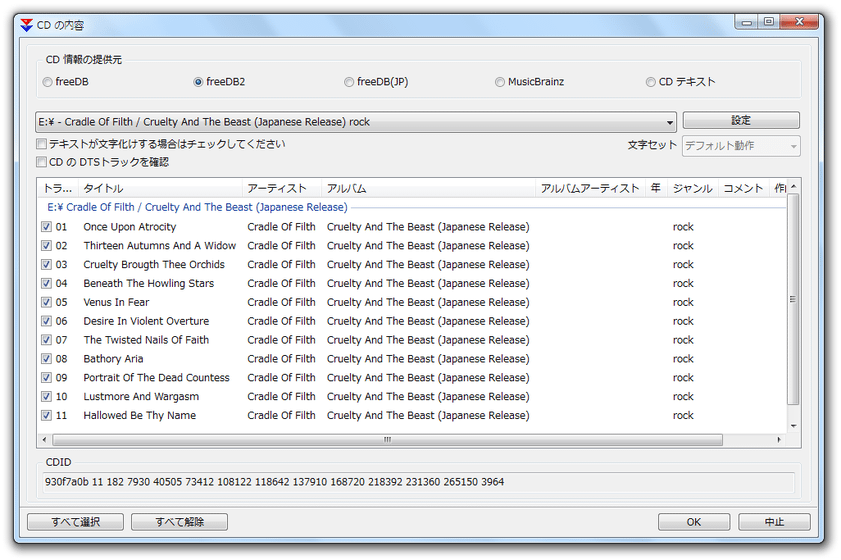Click the 設定 button
The height and width of the screenshot is (560, 841).
[741, 120]
